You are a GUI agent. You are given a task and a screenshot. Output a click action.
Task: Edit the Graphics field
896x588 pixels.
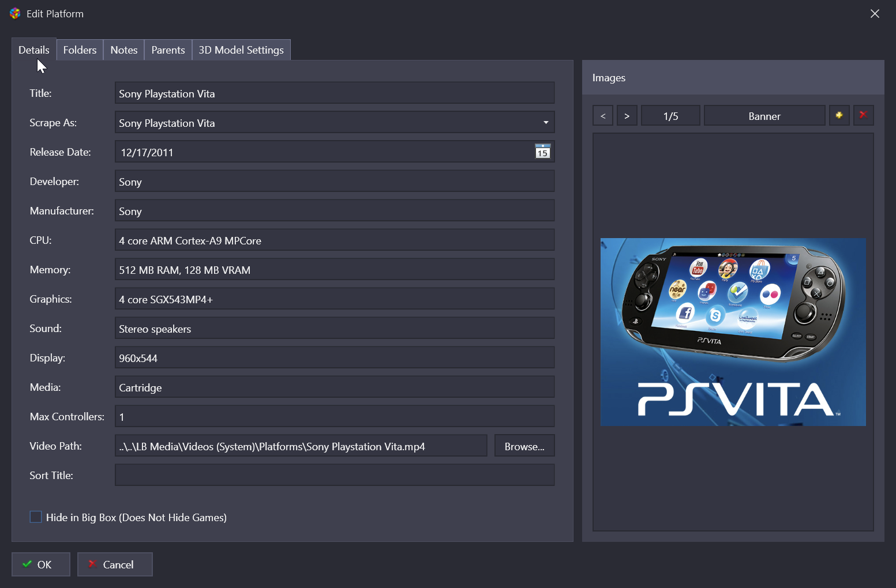pyautogui.click(x=335, y=299)
